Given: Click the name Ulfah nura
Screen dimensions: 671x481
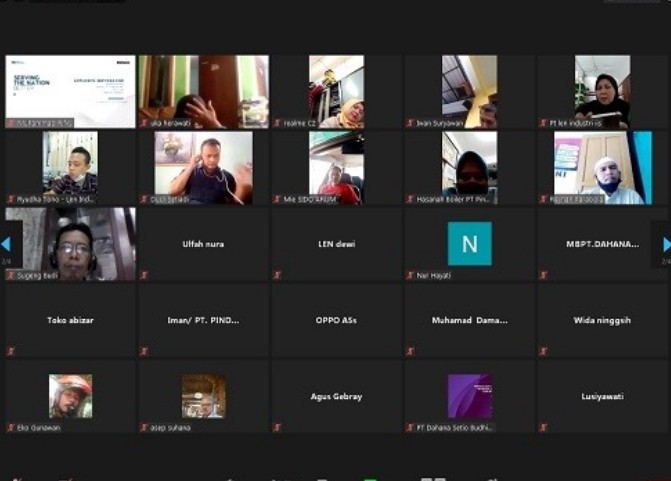Looking at the screenshot, I should 203,244.
